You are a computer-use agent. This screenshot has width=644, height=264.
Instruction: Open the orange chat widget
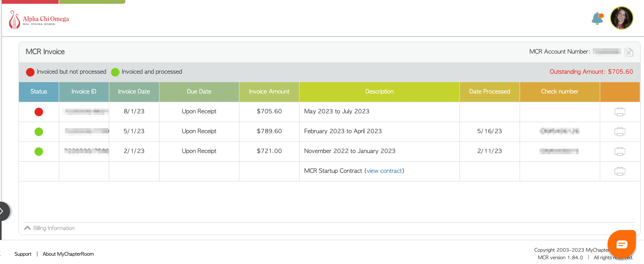621,244
